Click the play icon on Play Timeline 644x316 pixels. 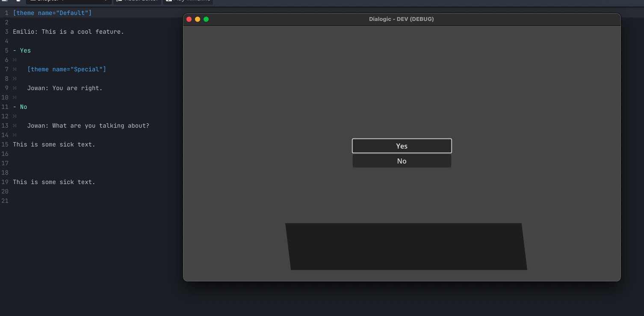tap(169, 2)
